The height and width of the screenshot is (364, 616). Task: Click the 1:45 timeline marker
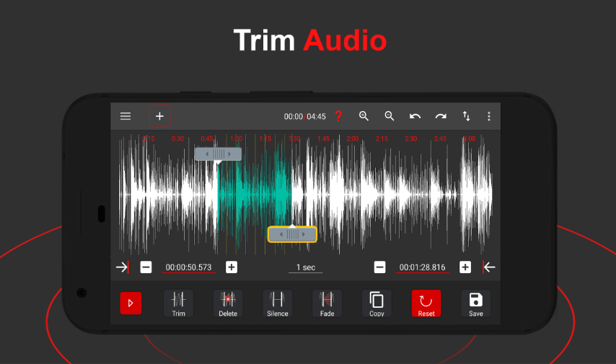(323, 138)
